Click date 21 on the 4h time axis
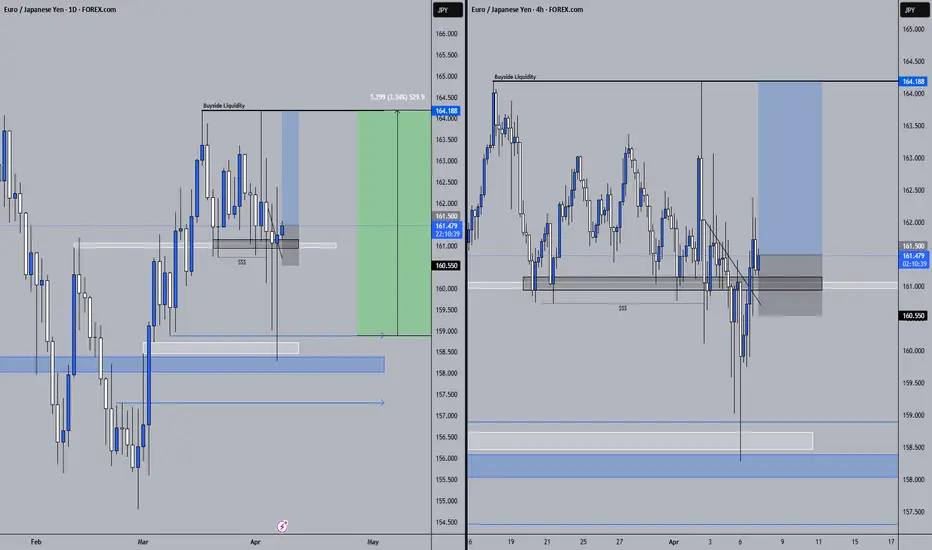 [x=547, y=542]
